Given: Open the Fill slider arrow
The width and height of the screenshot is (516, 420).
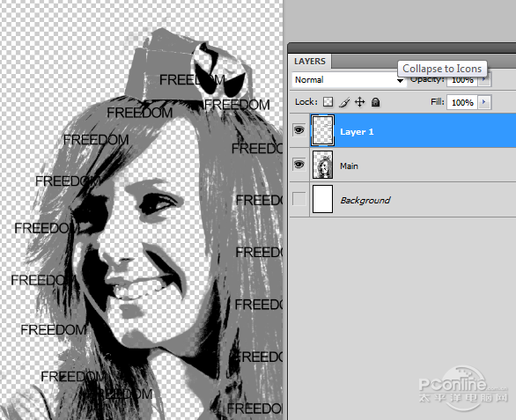Looking at the screenshot, I should click(x=484, y=102).
